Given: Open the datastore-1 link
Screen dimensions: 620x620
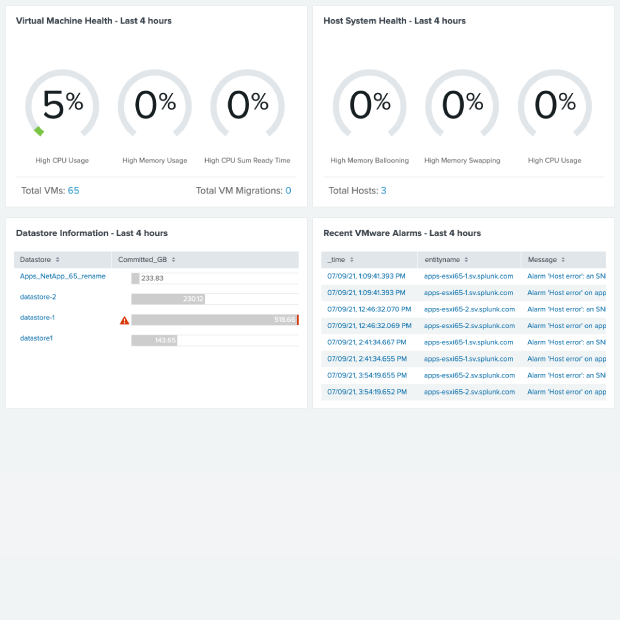Looking at the screenshot, I should [37, 318].
